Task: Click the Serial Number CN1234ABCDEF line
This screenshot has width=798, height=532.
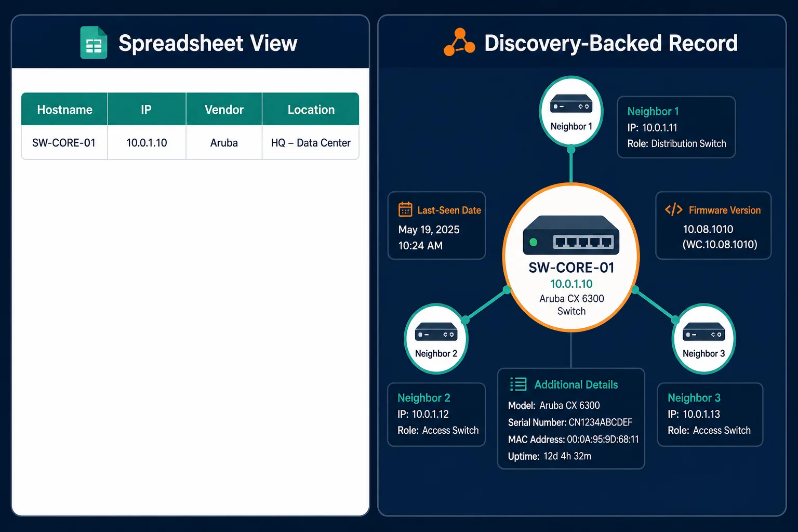Action: [570, 422]
